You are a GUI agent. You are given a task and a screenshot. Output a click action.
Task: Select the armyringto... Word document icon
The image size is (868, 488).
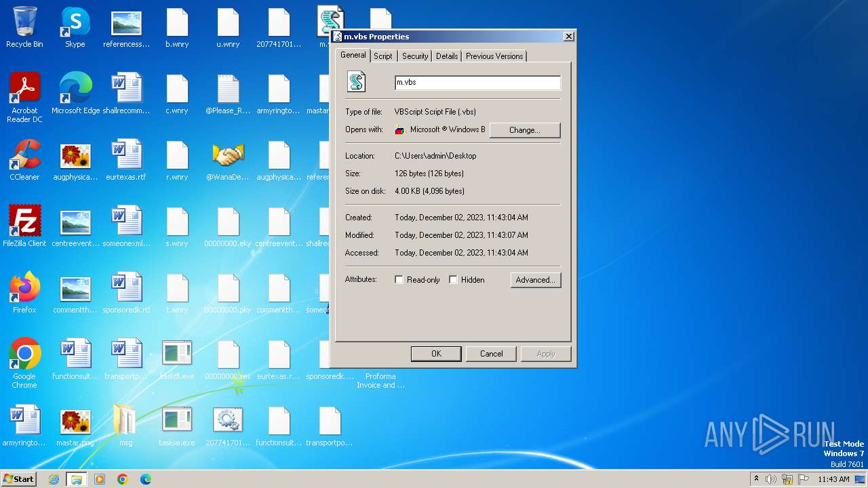point(24,426)
